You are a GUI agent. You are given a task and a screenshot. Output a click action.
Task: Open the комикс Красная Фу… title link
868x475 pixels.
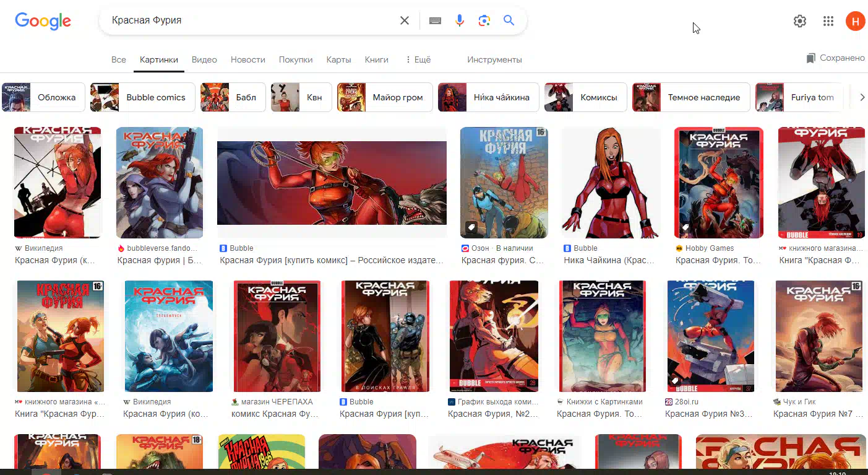pyautogui.click(x=275, y=414)
